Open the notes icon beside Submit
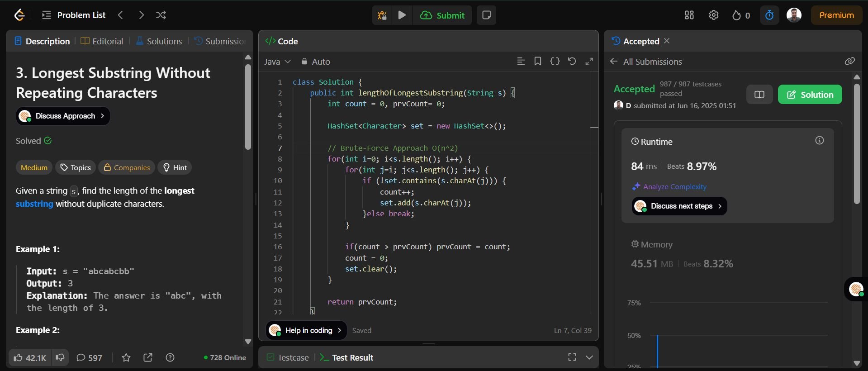This screenshot has height=371, width=868. [x=487, y=15]
